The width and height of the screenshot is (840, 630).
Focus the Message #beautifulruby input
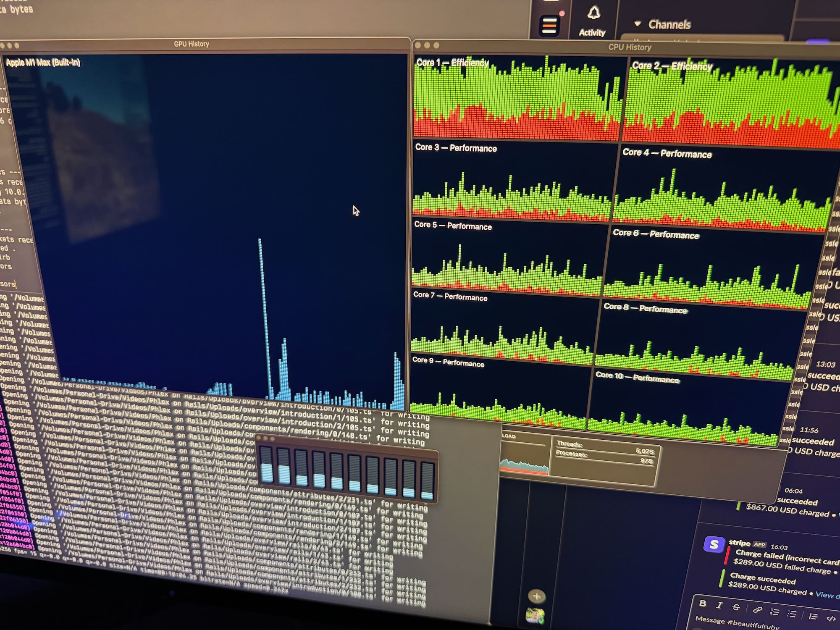pyautogui.click(x=737, y=622)
